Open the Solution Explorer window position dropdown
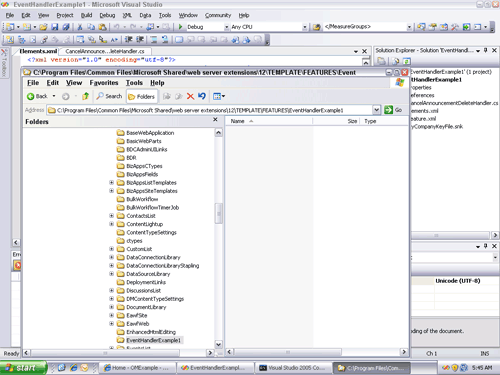The image size is (500, 375). click(478, 51)
